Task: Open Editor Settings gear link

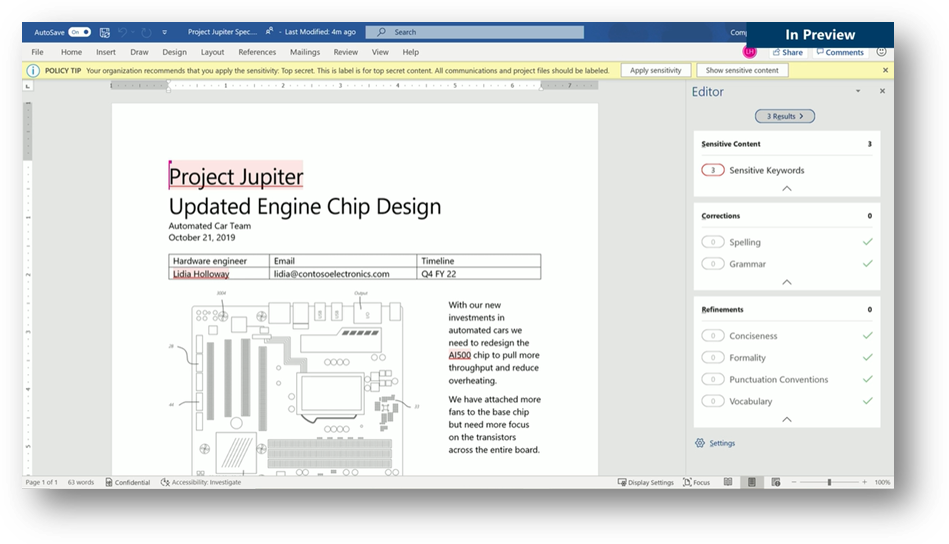Action: (x=715, y=443)
